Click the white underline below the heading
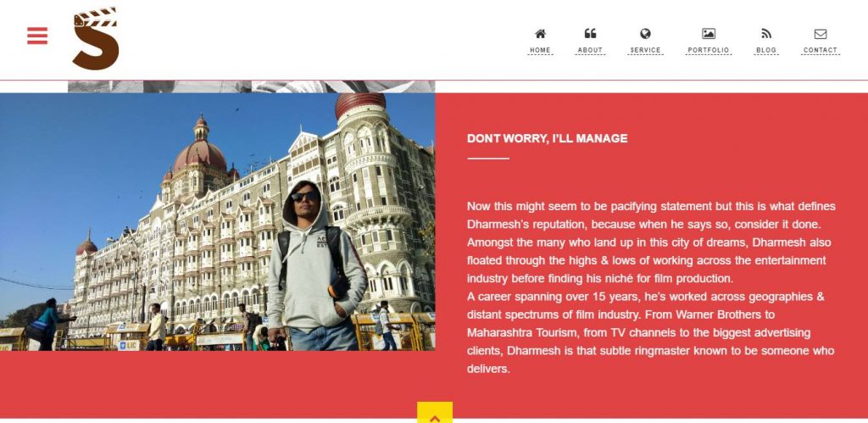 click(487, 159)
